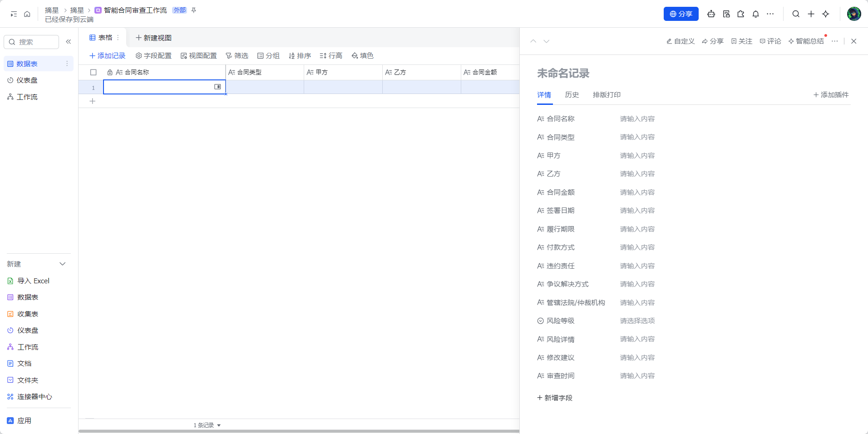Expand the 新建 section chevron

coord(63,264)
